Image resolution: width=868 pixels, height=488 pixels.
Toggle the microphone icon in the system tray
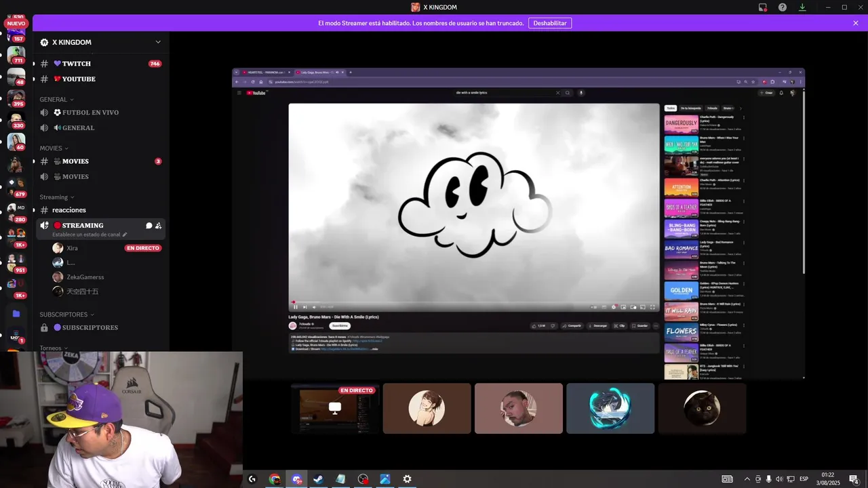point(769,479)
